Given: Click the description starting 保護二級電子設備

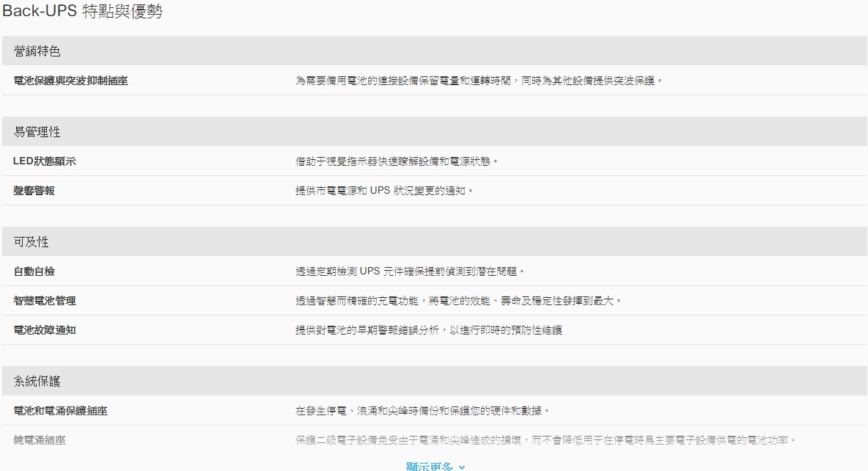Looking at the screenshot, I should (x=546, y=440).
